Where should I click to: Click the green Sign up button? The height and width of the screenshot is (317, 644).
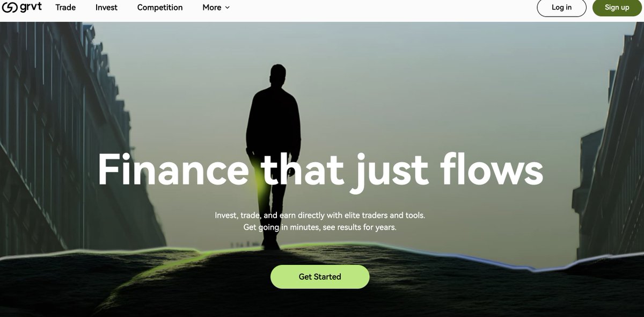tap(617, 8)
